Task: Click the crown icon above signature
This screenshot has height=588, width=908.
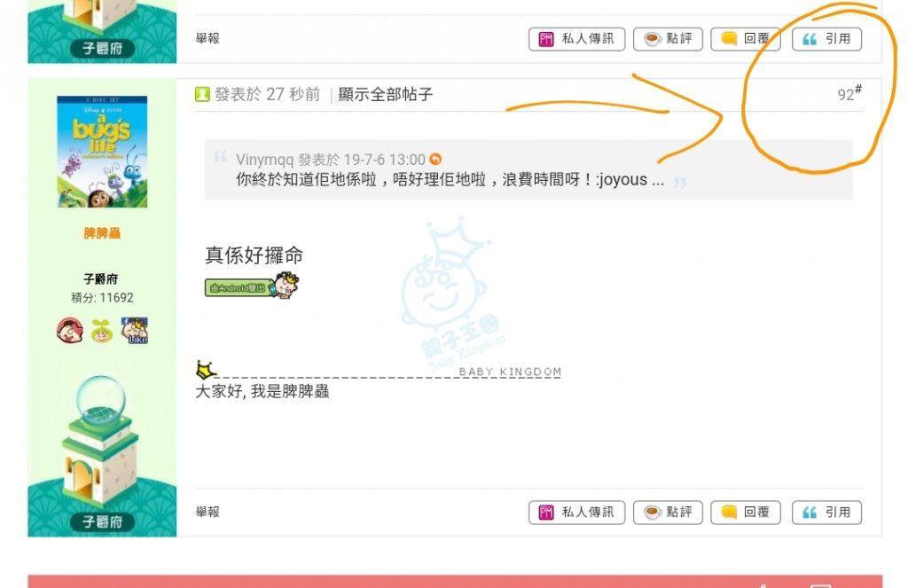Action: tap(206, 369)
